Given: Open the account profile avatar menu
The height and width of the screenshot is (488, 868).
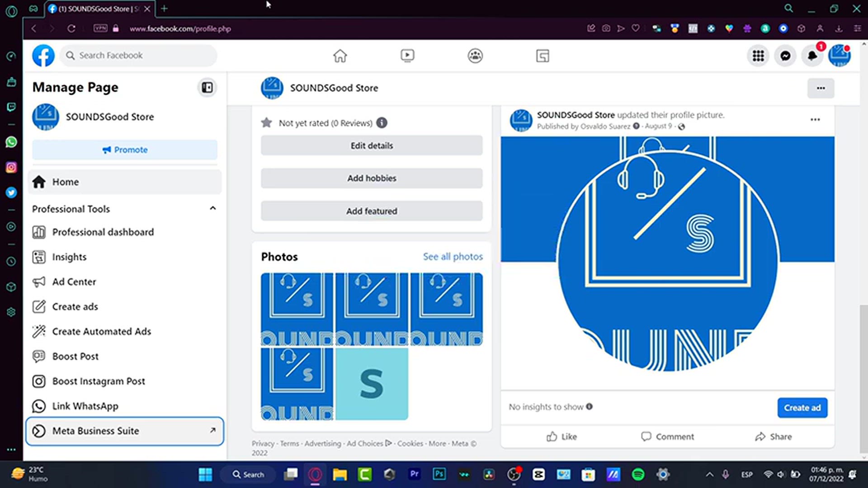Looking at the screenshot, I should click(840, 56).
